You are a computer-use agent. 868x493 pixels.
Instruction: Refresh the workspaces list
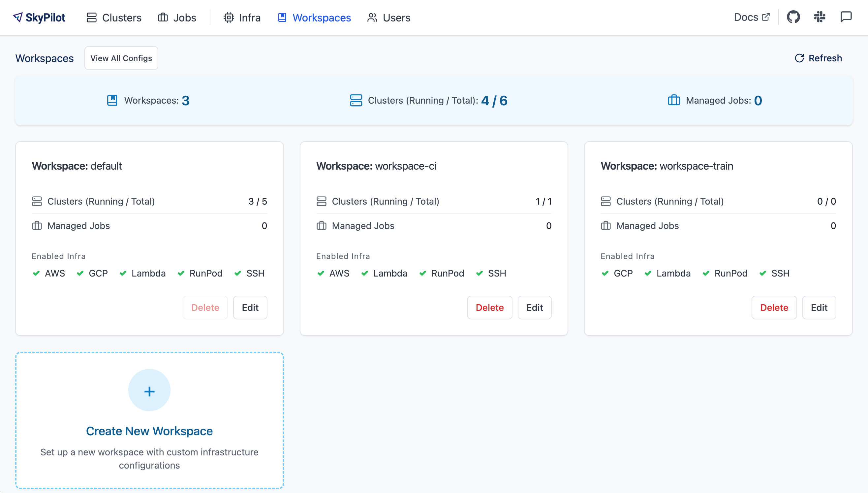[818, 58]
